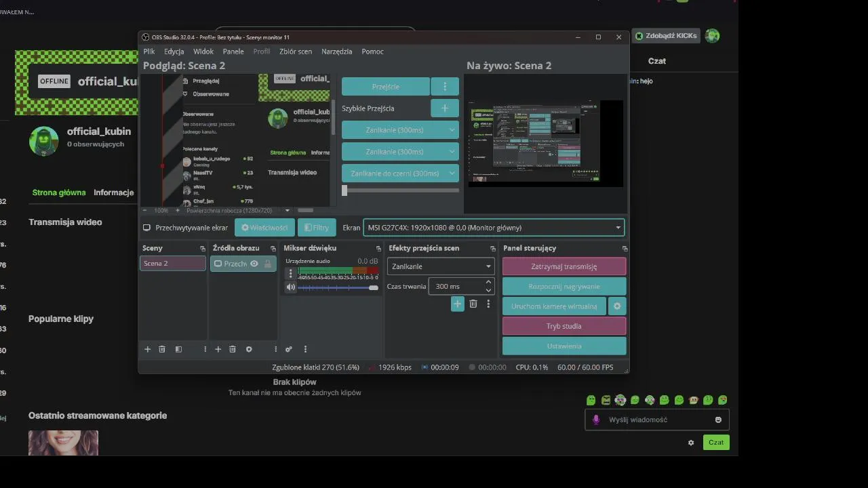
Task: Open virtual camera settings gear
Action: click(x=617, y=306)
